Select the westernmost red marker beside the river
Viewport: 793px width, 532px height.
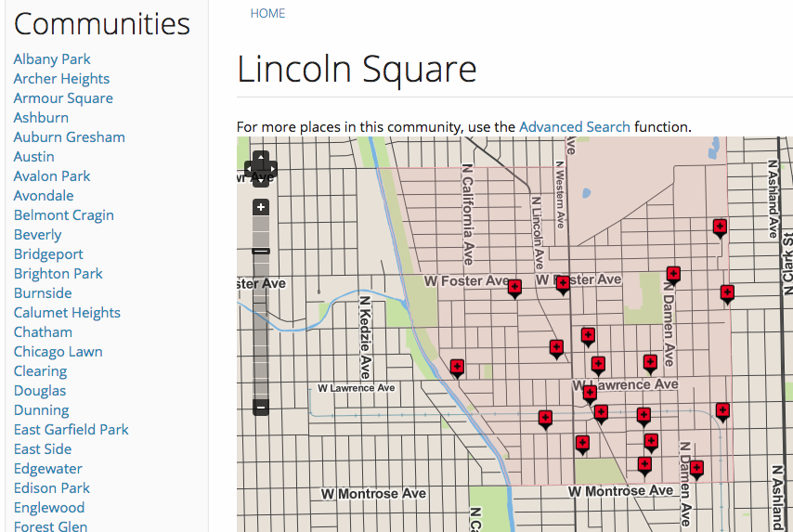coord(457,369)
